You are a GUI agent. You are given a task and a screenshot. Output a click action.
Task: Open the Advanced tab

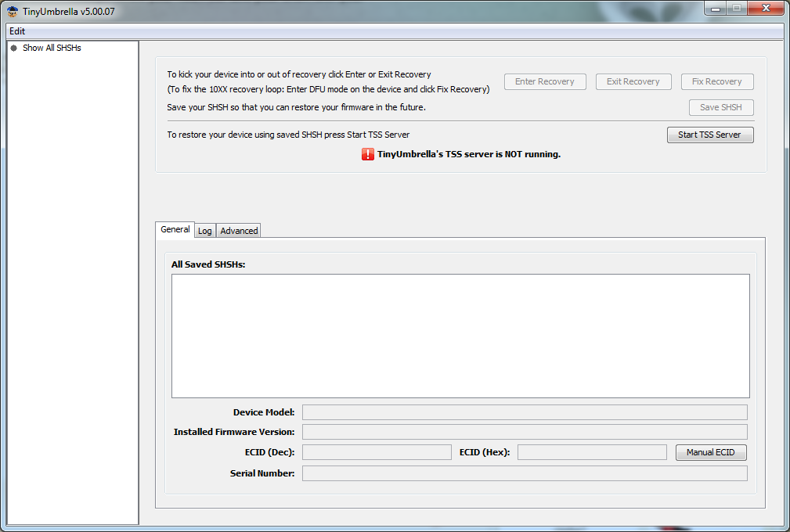coord(239,231)
